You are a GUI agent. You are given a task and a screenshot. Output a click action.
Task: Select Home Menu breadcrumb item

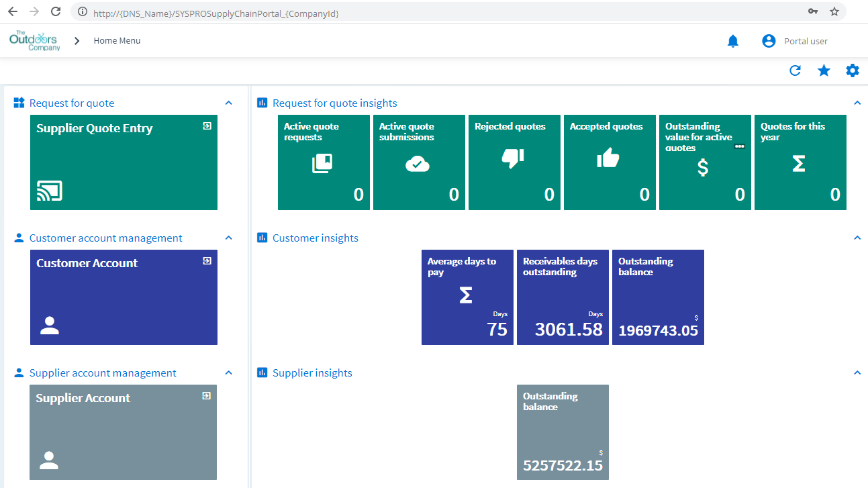pos(117,41)
